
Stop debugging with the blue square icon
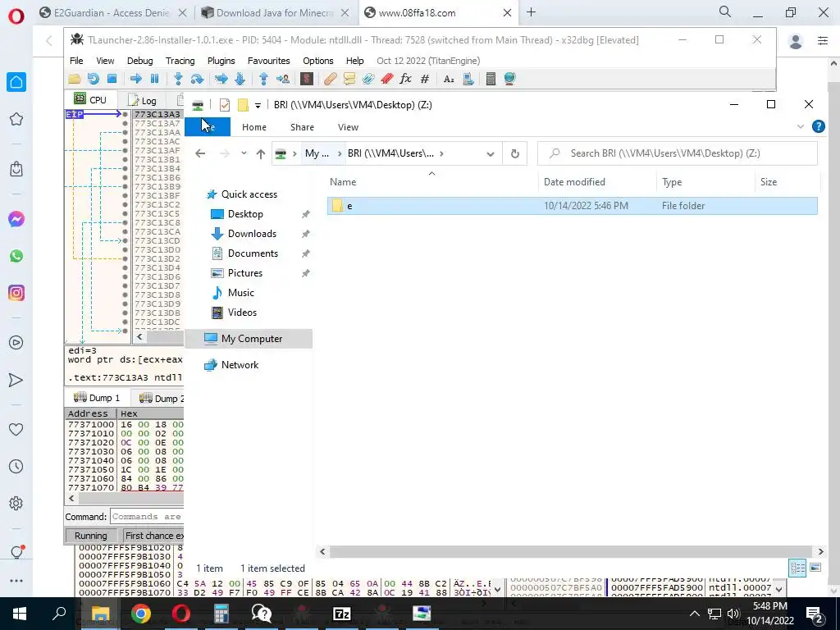(x=112, y=80)
